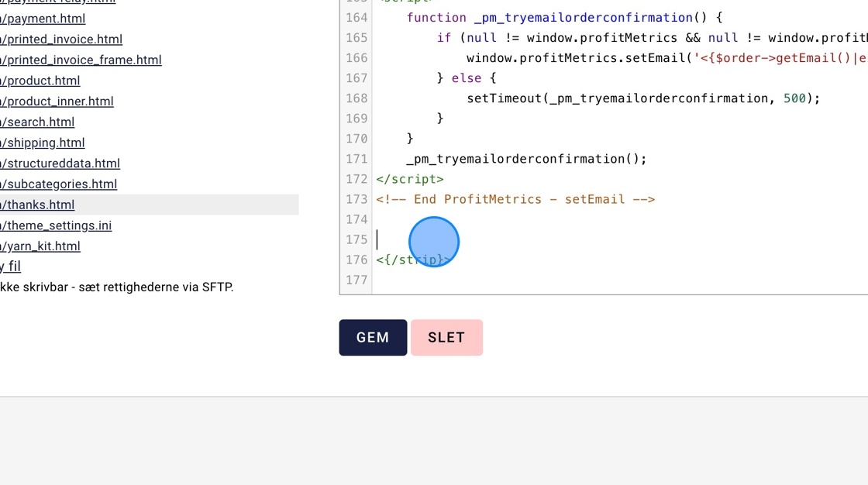This screenshot has height=485, width=868.
Task: Open the payment.html template file
Action: 43,19
